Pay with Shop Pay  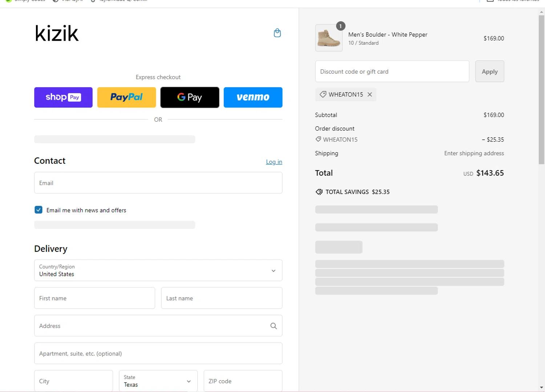click(x=63, y=97)
